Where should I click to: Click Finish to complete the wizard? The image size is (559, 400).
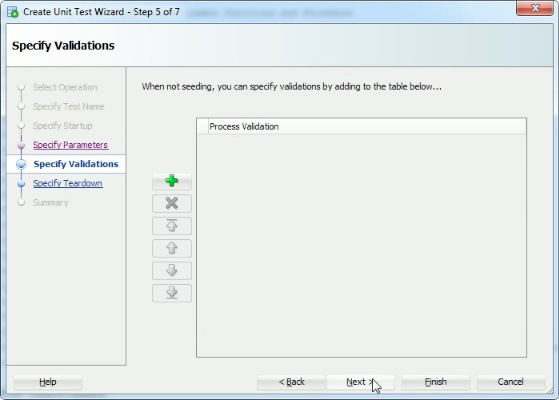coord(436,382)
